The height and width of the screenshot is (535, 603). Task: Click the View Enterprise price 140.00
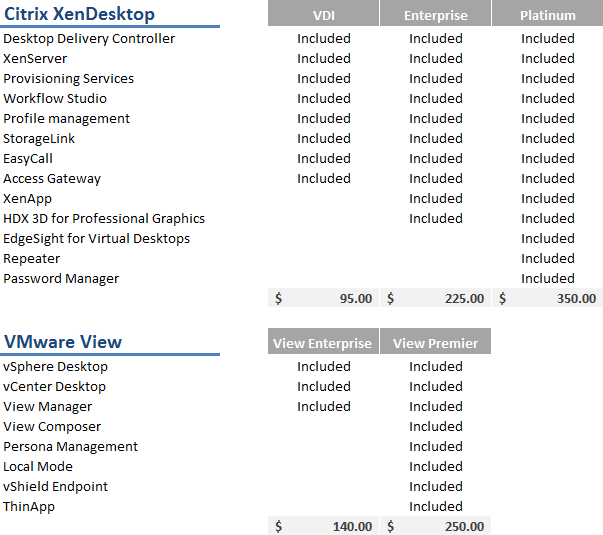click(323, 526)
